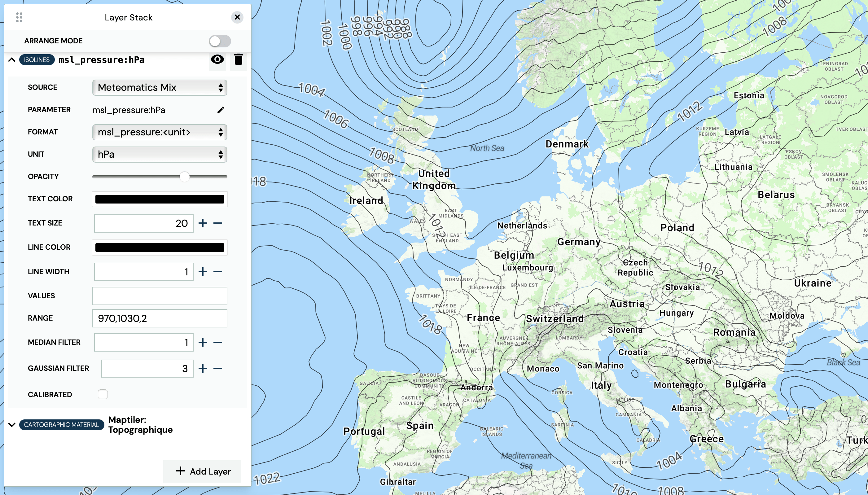Viewport: 868px width, 495px height.
Task: Grab the Layer Stack drag handle icon
Action: click(19, 17)
